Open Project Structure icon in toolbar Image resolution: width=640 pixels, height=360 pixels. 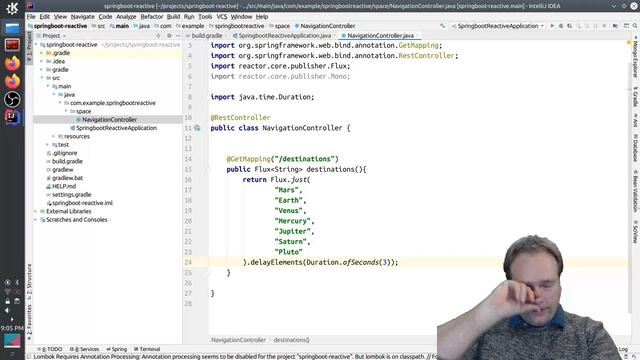[615, 26]
